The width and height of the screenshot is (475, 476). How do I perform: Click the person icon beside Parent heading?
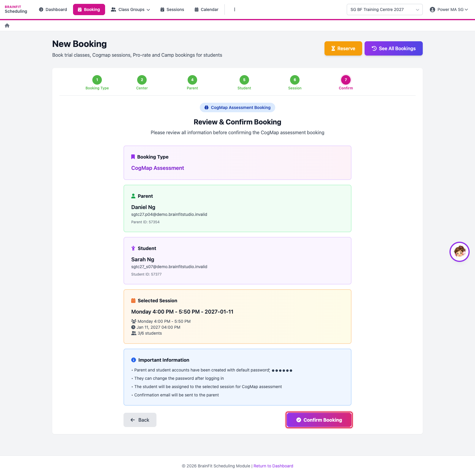pyautogui.click(x=133, y=196)
